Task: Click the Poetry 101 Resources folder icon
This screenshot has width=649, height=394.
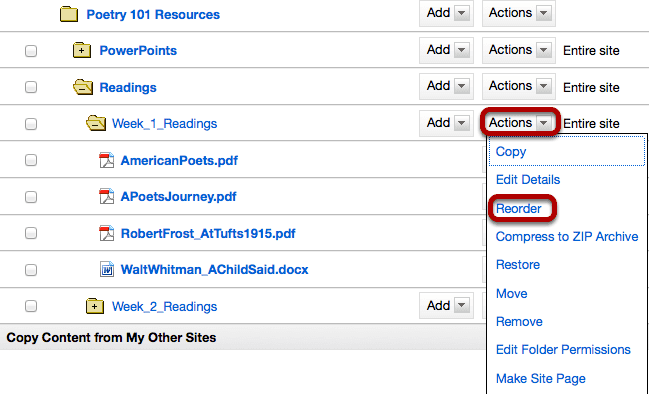Action: [x=69, y=14]
